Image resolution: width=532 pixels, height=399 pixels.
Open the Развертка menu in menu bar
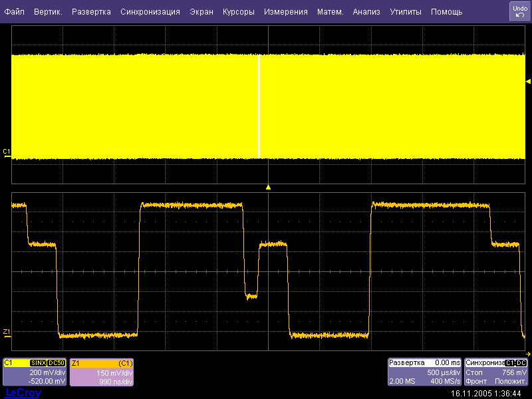click(x=92, y=12)
